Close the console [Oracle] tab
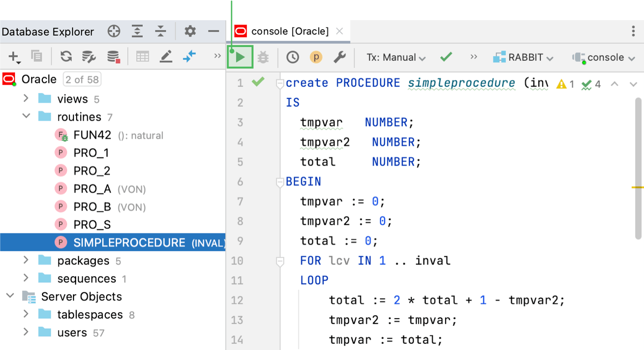Screen dimensions: 644x350 (x=339, y=31)
